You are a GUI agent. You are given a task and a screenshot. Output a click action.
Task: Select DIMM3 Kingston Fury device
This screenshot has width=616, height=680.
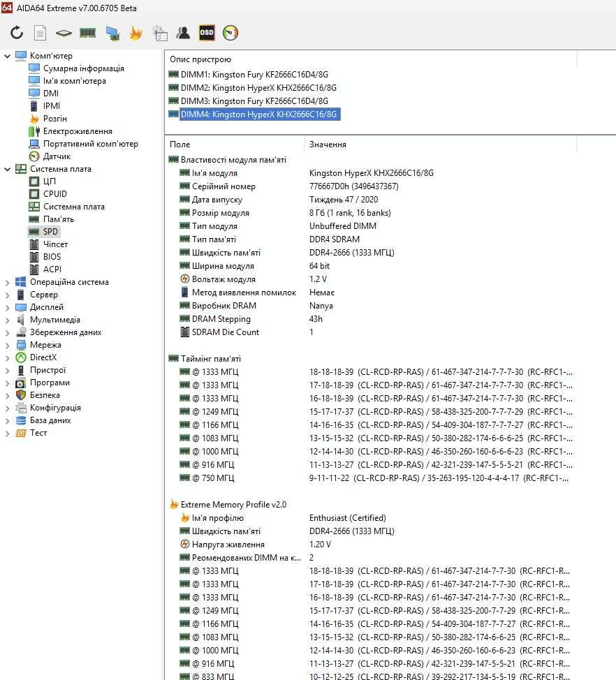point(254,101)
